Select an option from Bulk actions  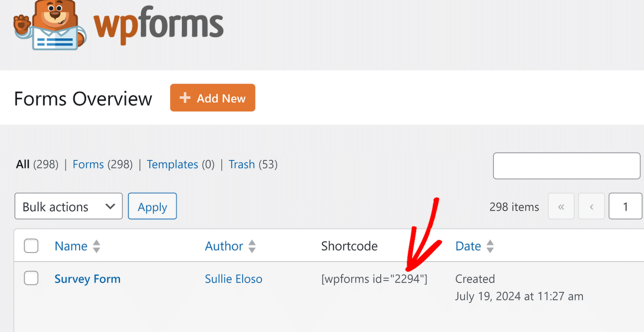point(68,206)
